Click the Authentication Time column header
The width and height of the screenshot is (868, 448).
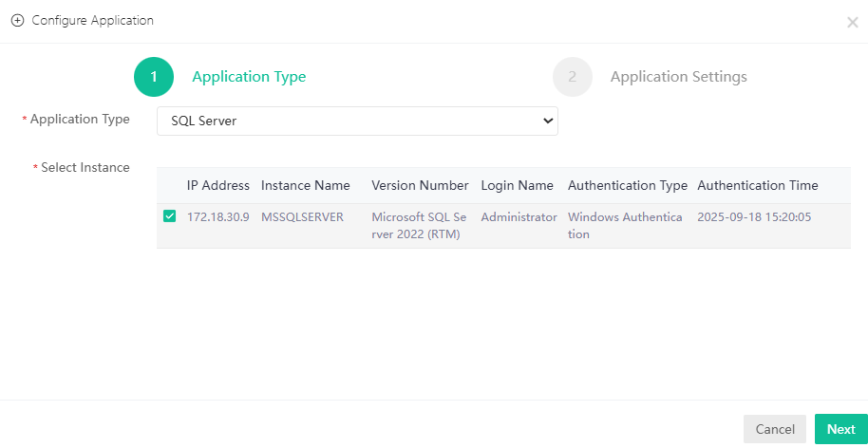coord(758,186)
